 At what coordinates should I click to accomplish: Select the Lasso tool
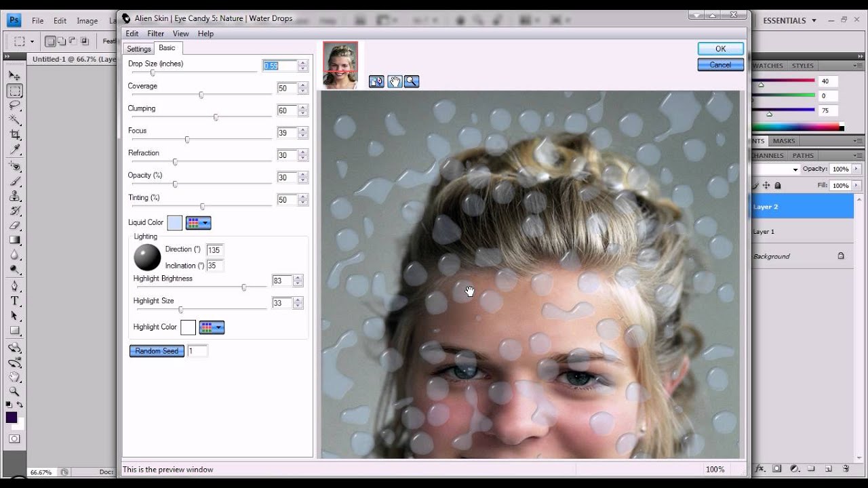point(14,106)
